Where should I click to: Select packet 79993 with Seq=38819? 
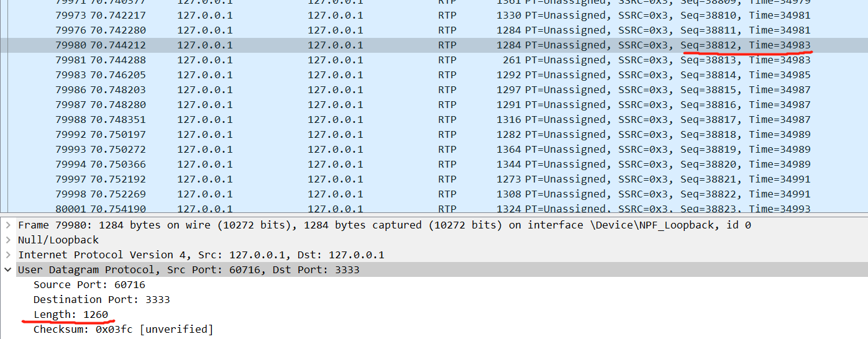point(434,149)
